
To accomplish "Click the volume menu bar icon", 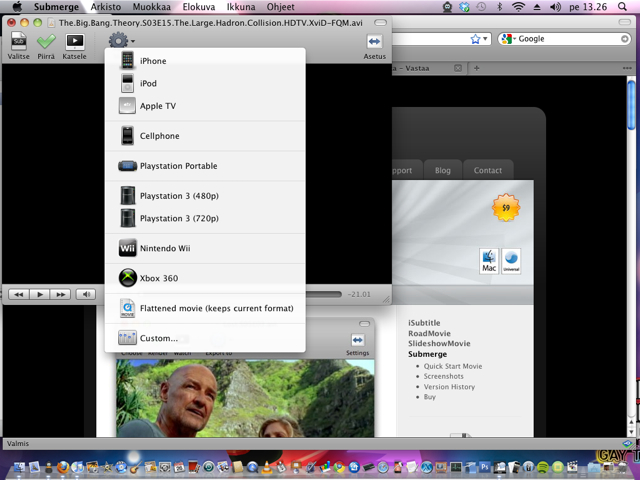I will pos(555,7).
